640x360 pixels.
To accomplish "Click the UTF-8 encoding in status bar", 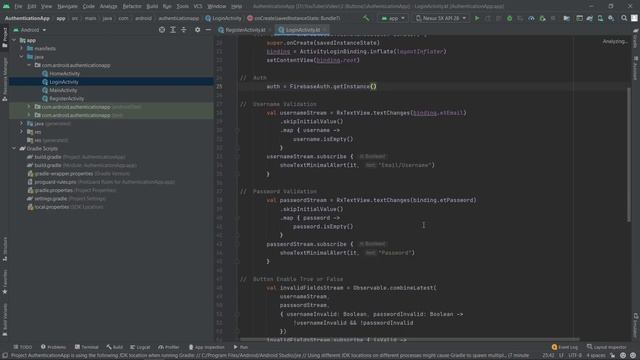I will coord(575,356).
